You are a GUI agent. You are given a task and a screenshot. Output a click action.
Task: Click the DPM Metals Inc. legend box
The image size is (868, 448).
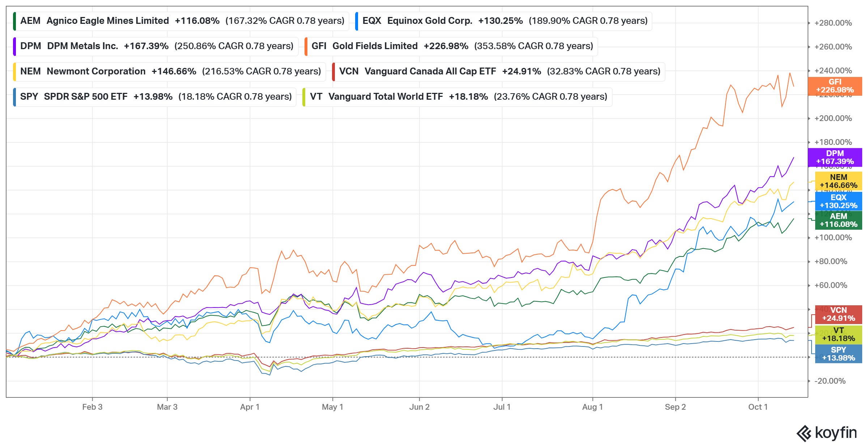(x=156, y=46)
